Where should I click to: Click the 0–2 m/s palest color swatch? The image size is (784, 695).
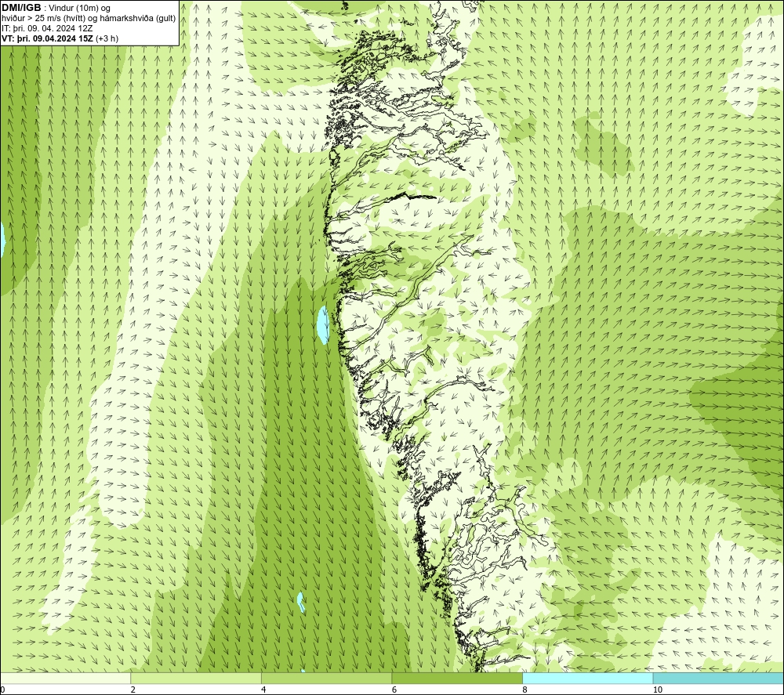tap(66, 678)
